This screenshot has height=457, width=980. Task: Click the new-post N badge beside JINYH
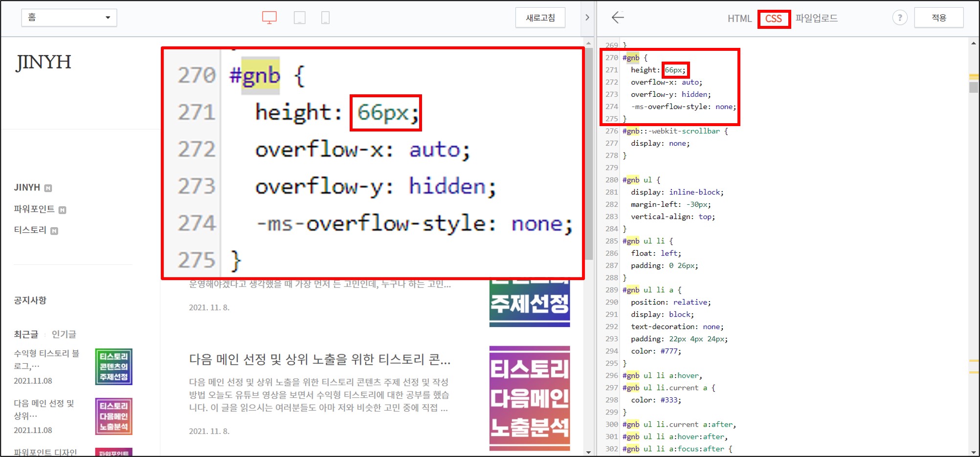48,188
